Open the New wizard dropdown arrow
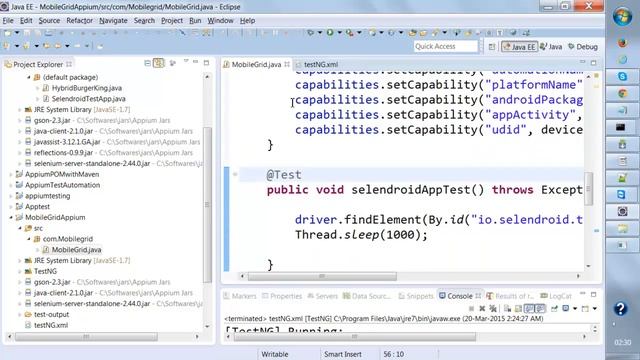 [17, 33]
